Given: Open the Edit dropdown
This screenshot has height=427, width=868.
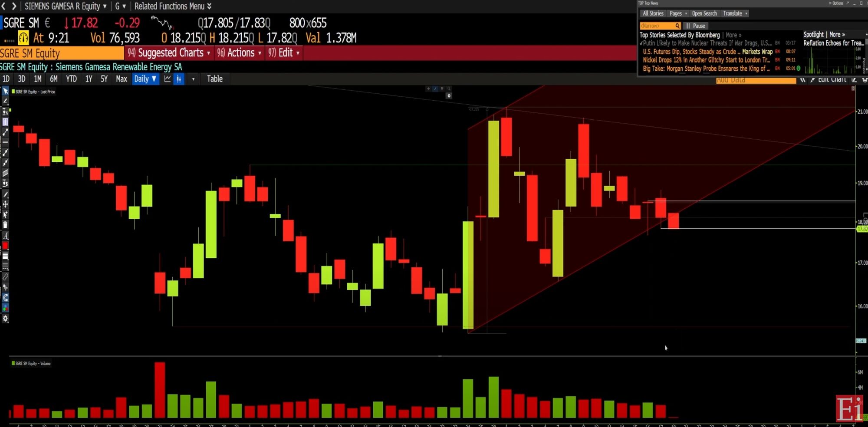Looking at the screenshot, I should [x=284, y=53].
